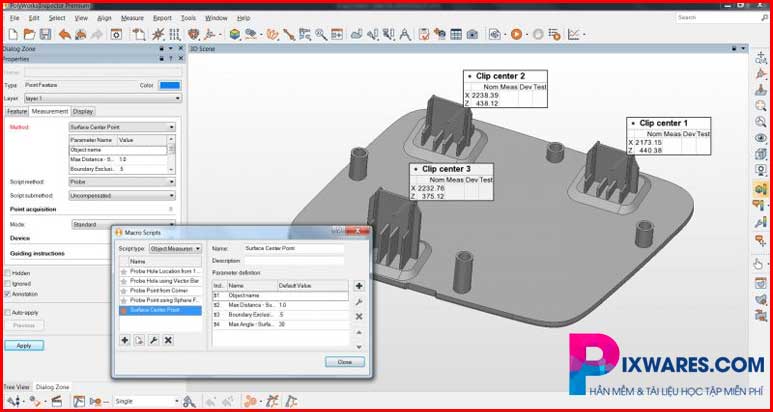Click the blue Color swatch

click(170, 85)
